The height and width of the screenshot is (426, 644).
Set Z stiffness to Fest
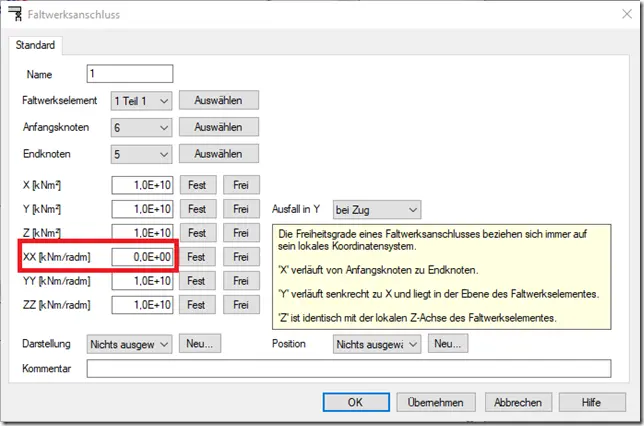click(x=198, y=233)
